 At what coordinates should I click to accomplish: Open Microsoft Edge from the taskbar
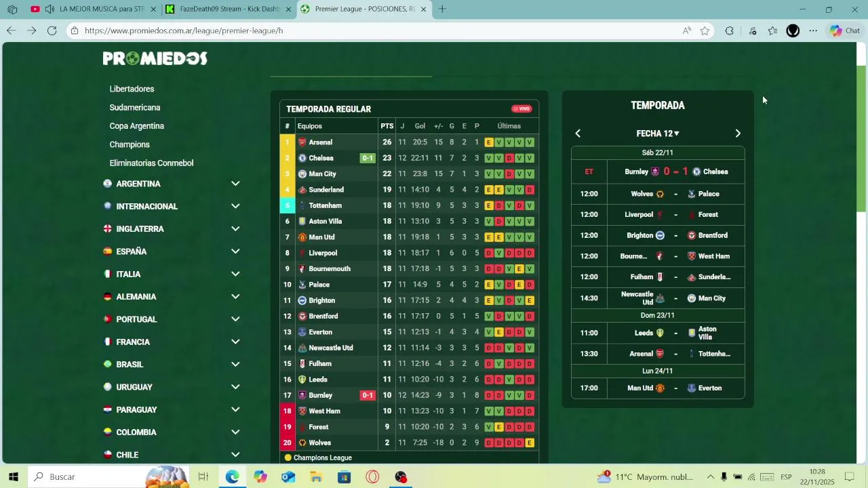click(x=233, y=477)
